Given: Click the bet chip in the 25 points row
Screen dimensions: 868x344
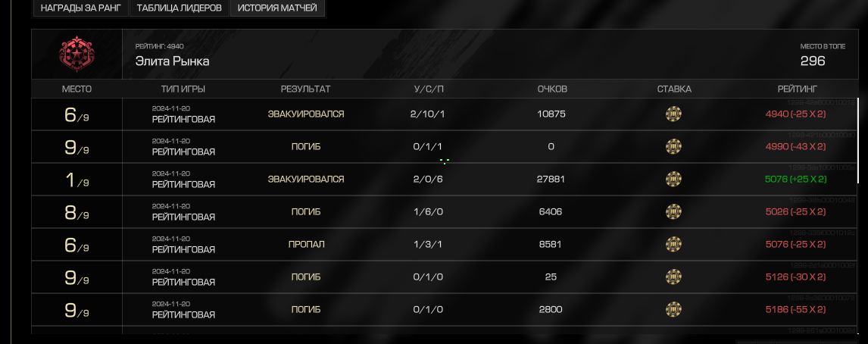Looking at the screenshot, I should coord(673,277).
